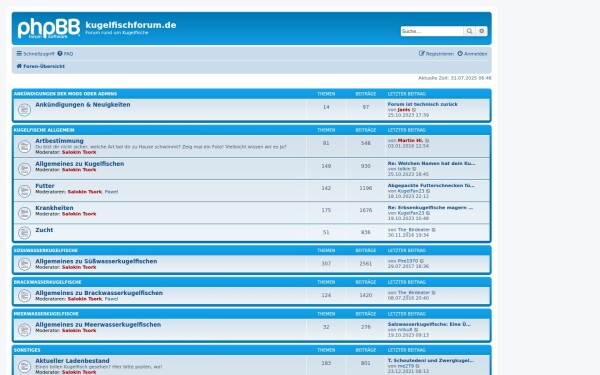Open Sonstiges category header
Screen dimensions: 600x375
[27, 350]
